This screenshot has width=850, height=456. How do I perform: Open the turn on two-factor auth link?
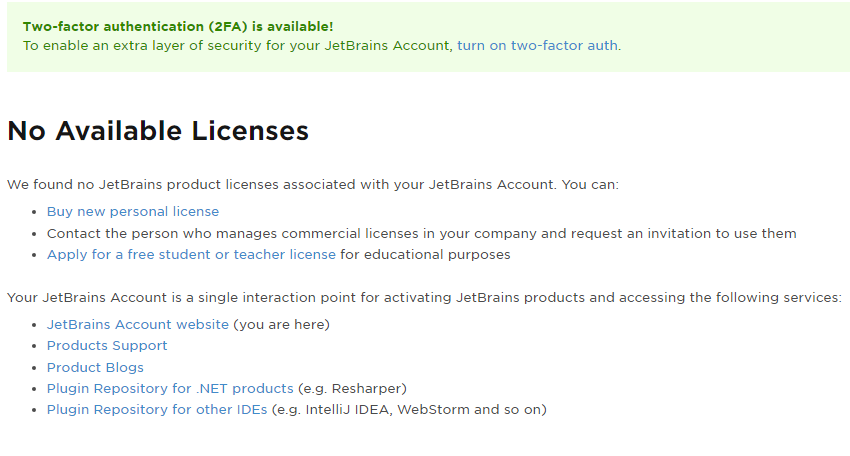(x=537, y=46)
